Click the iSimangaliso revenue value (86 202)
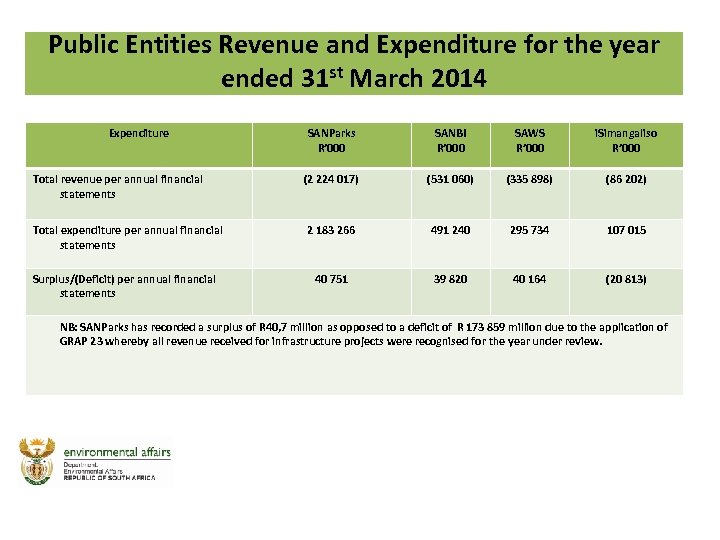The height and width of the screenshot is (540, 720). point(625,179)
